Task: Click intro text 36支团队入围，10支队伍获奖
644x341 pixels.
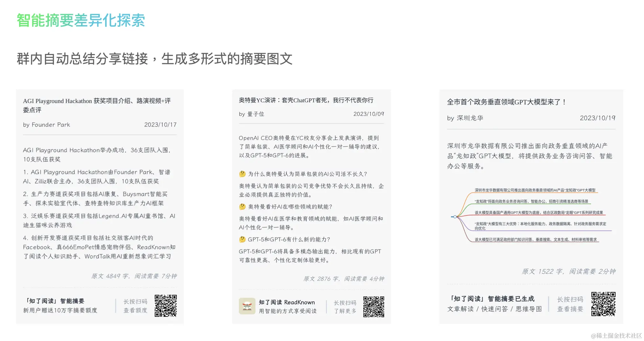Action: [x=97, y=155]
